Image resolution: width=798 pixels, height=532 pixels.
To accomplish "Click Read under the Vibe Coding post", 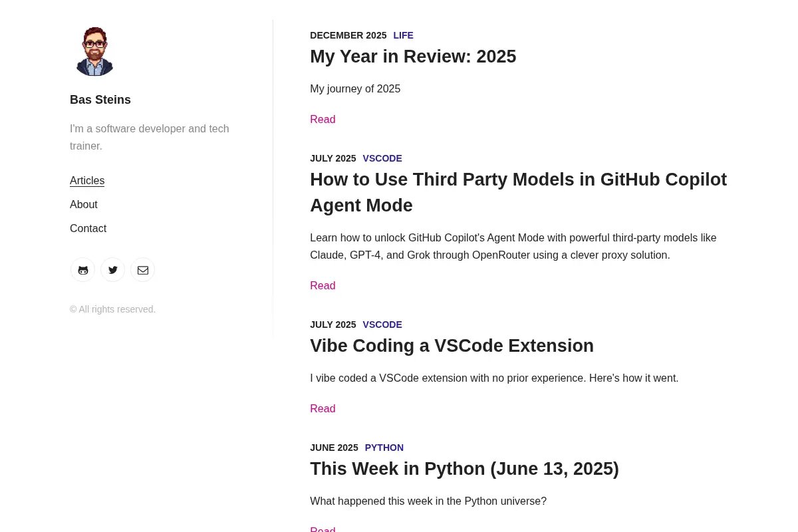I will [323, 409].
